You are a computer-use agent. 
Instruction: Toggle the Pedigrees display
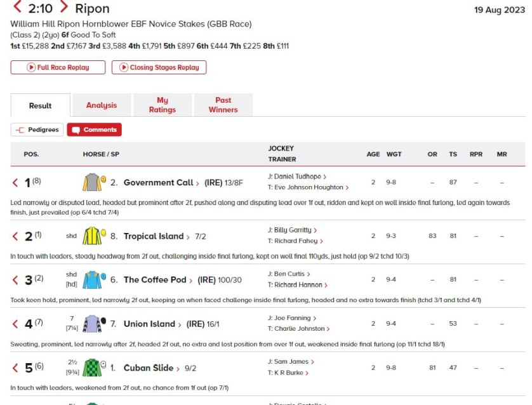coord(37,129)
